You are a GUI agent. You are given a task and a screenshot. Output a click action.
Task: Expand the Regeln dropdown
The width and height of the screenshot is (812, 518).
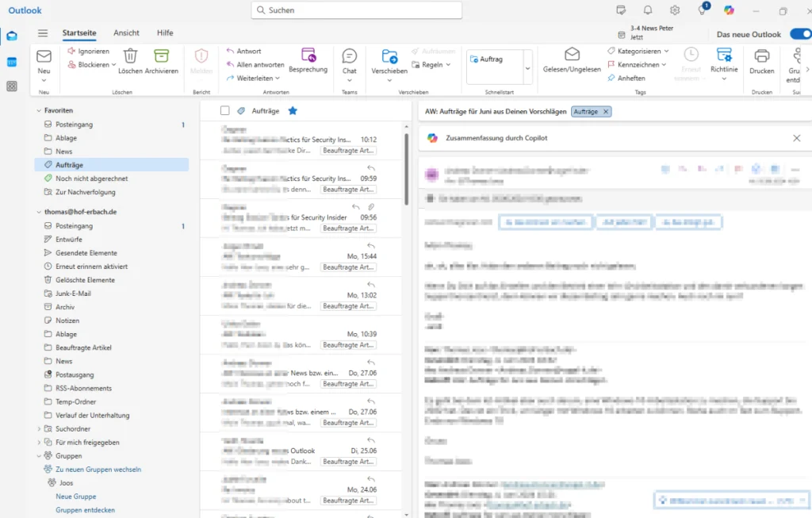434,64
